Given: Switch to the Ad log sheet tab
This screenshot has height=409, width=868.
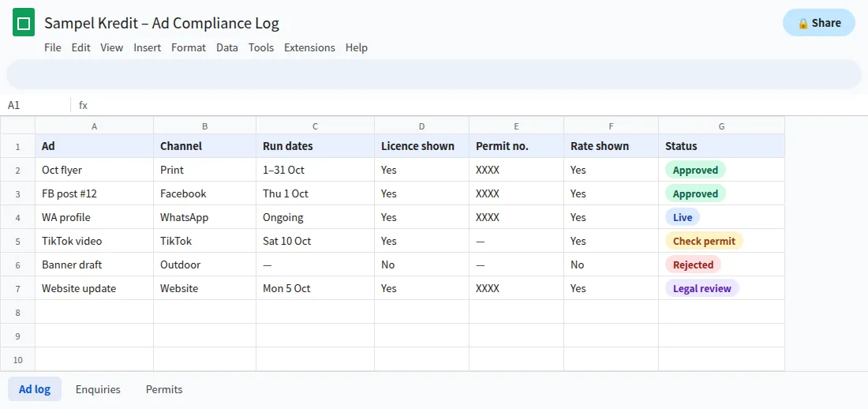Looking at the screenshot, I should [x=34, y=389].
